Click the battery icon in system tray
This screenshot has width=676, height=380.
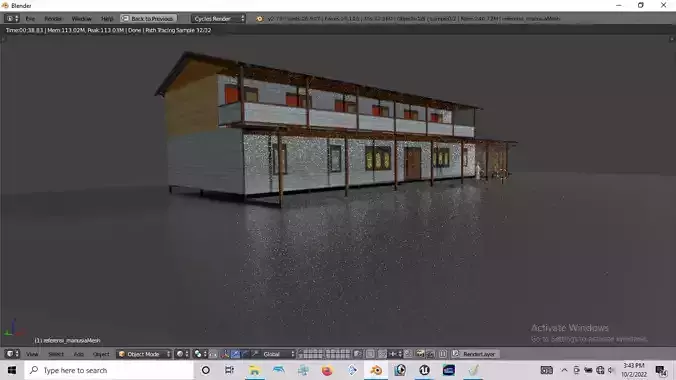[x=588, y=370]
